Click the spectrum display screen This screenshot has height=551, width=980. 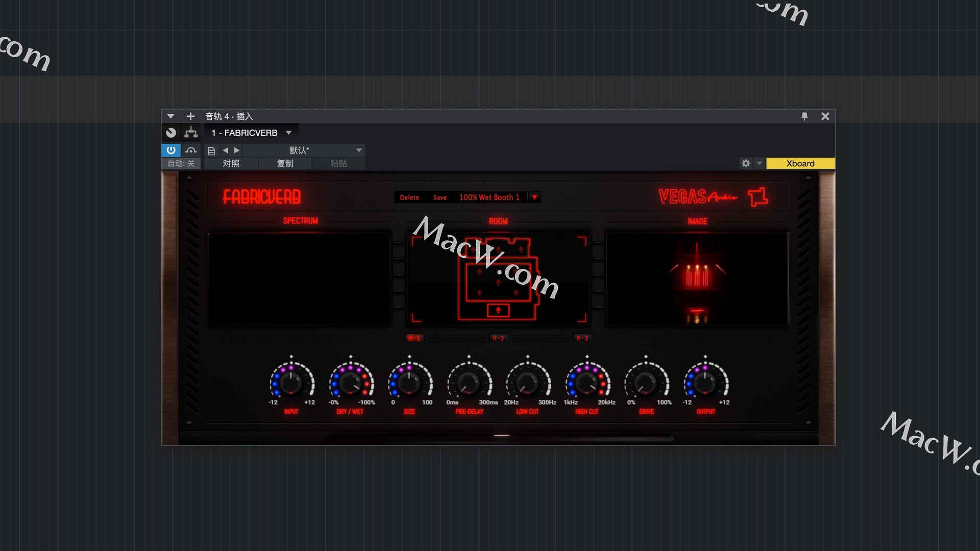pyautogui.click(x=300, y=279)
